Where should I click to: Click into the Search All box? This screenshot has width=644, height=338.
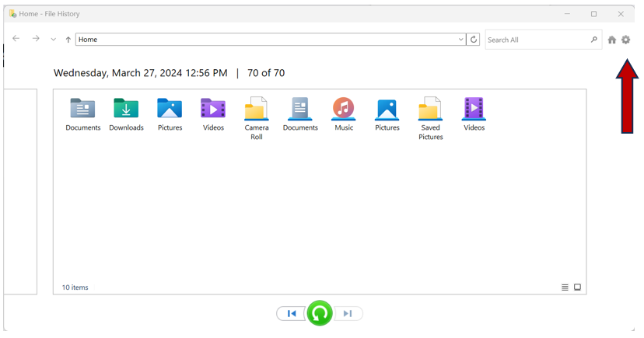pyautogui.click(x=535, y=40)
